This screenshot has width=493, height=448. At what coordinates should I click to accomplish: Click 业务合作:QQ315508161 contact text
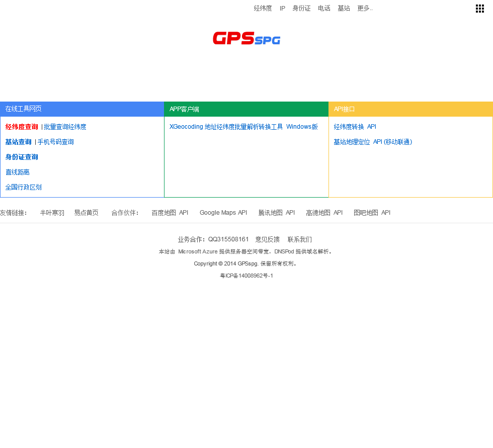213,239
